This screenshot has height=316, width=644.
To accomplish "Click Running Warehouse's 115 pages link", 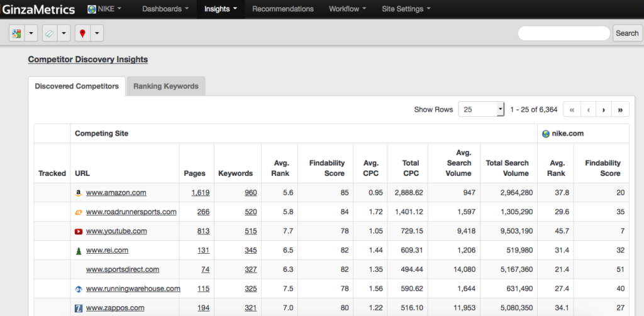I will coord(203,288).
